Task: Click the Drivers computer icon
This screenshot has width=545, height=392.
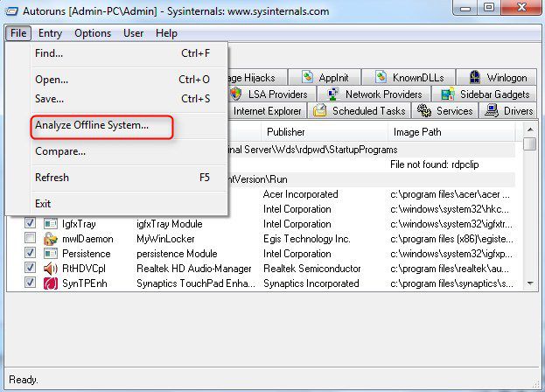Action: [x=492, y=110]
